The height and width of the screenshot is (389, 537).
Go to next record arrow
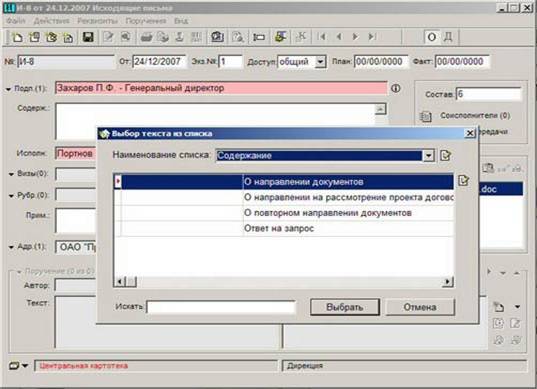click(355, 37)
